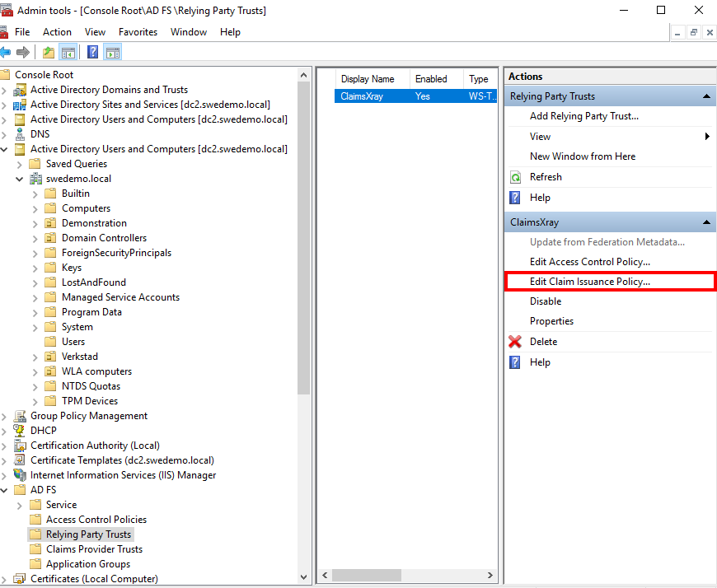Click Edit Claim Issuance Policy
The image size is (717, 588).
point(589,282)
